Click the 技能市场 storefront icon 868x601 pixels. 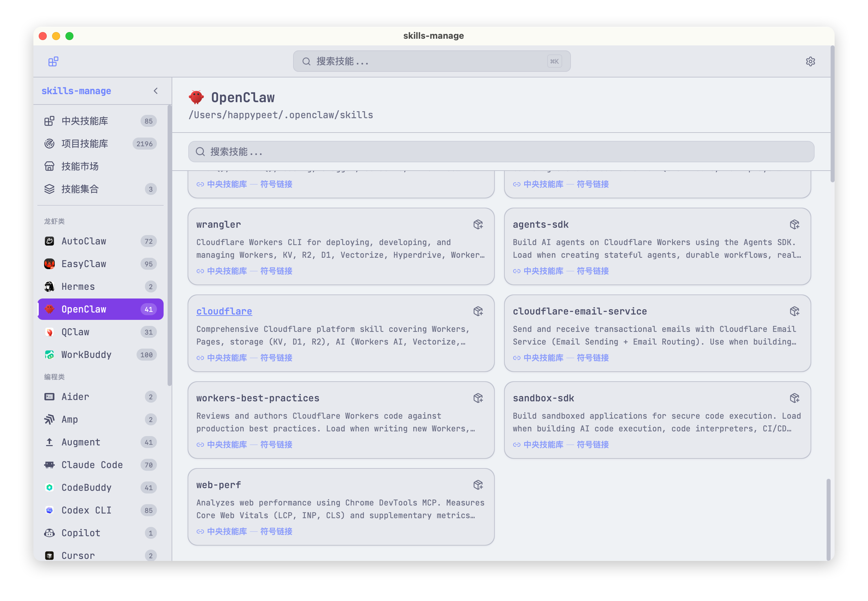point(49,166)
